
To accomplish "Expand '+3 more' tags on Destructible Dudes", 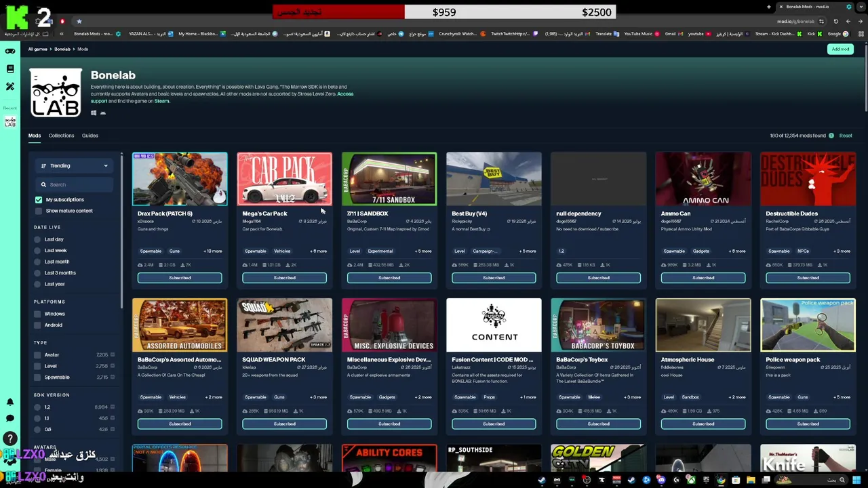I will (841, 251).
